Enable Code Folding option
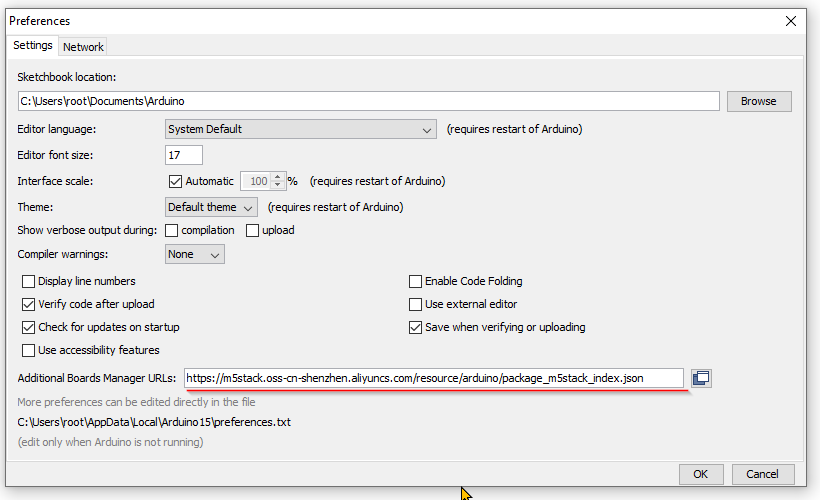This screenshot has width=820, height=500. [415, 281]
